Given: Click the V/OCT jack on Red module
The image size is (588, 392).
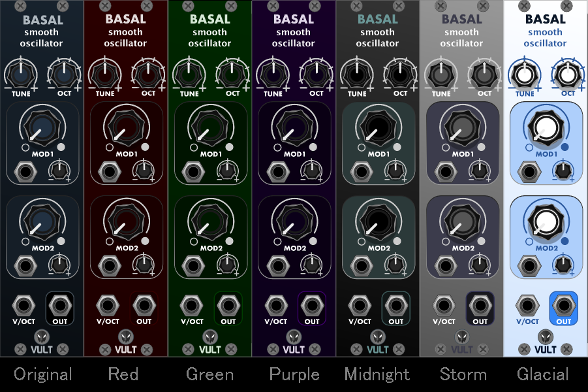Looking at the screenshot, I should (x=108, y=305).
